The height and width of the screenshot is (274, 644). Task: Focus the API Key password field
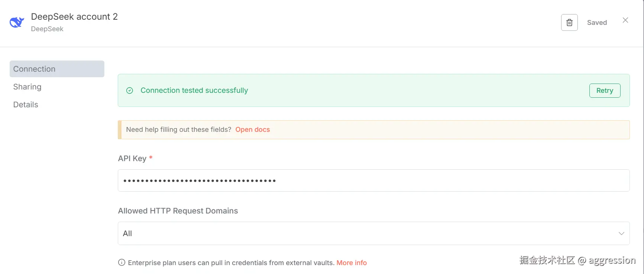click(373, 180)
